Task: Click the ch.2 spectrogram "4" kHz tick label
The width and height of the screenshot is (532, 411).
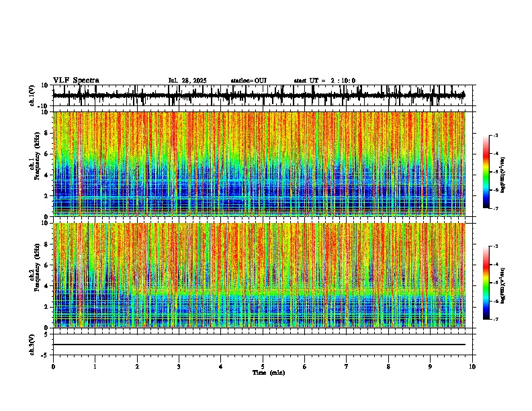Action: tap(47, 286)
